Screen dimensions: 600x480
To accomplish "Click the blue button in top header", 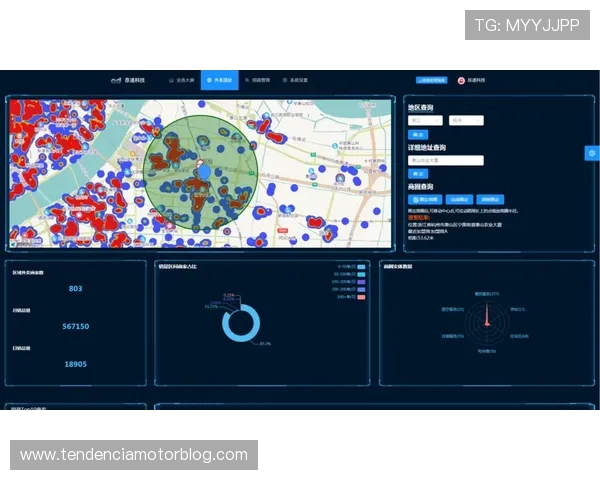I will 431,80.
